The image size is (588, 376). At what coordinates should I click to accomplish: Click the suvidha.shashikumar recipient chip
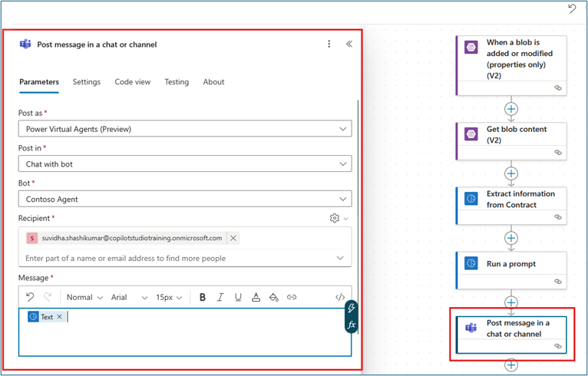pos(131,238)
